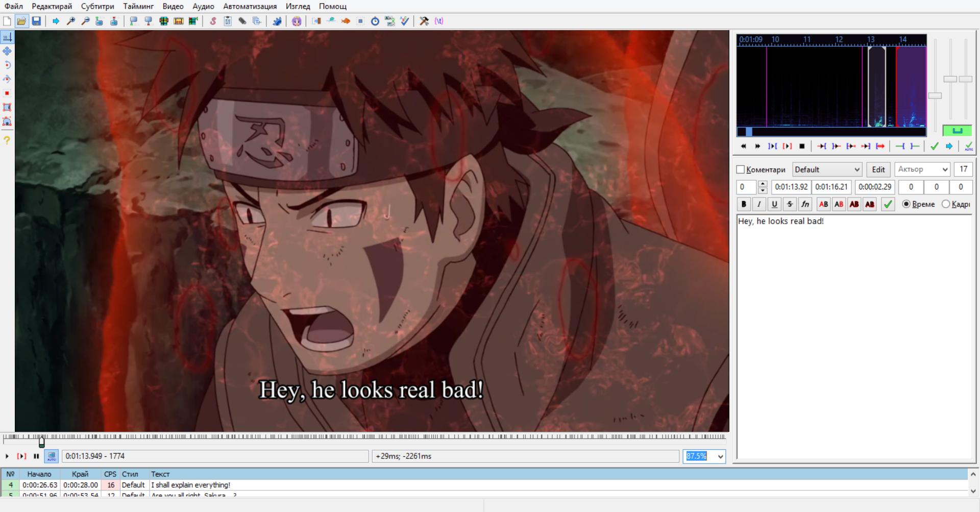Screen dimensions: 980x512
Task: Toggle video auto-scroll button beside pause
Action: (52, 456)
